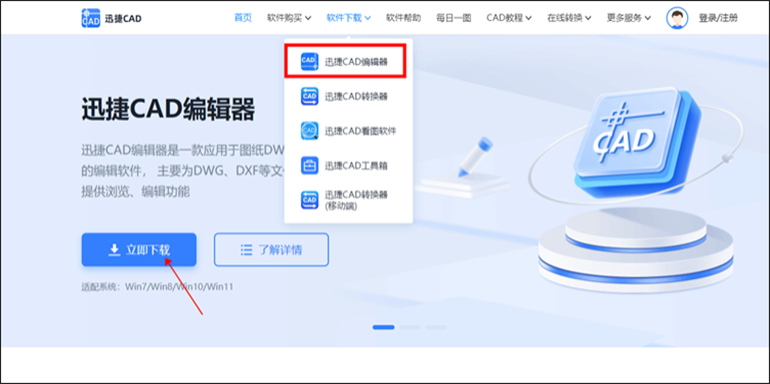The image size is (770, 384).
Task: Switch to the third carousel indicator
Action: click(x=436, y=327)
